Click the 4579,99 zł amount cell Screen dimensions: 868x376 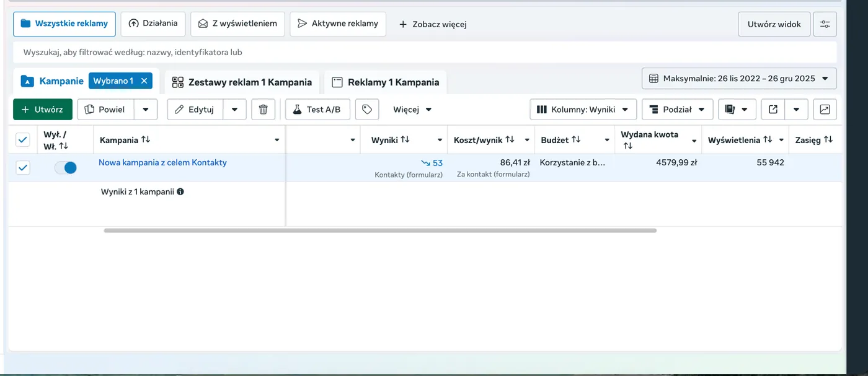[x=676, y=163]
